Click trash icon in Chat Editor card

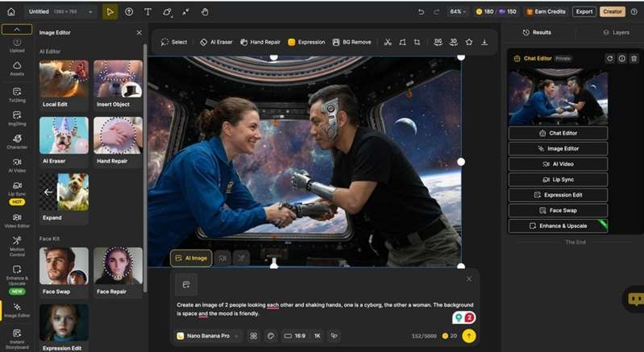point(634,59)
